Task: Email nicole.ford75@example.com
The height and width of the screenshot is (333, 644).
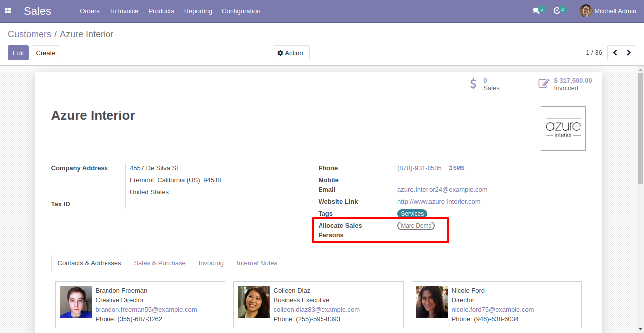Action: coord(493,310)
